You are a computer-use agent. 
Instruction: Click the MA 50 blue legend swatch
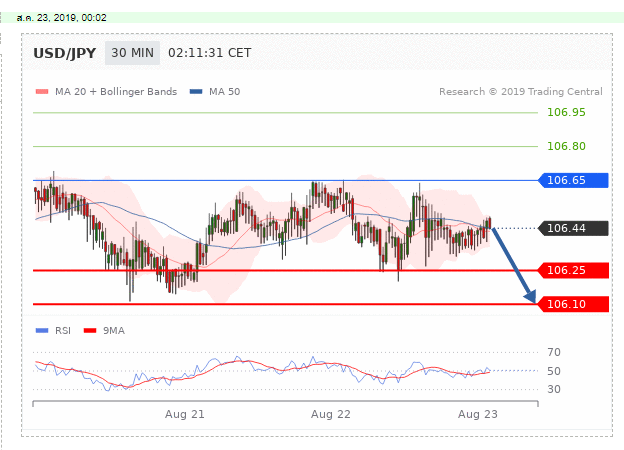(196, 92)
